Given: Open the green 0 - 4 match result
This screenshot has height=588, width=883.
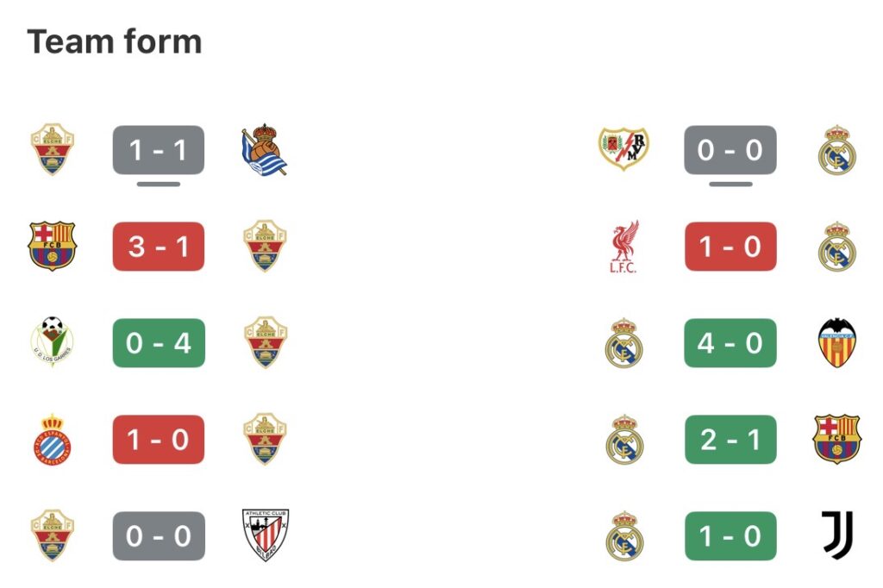Looking at the screenshot, I should [x=159, y=343].
